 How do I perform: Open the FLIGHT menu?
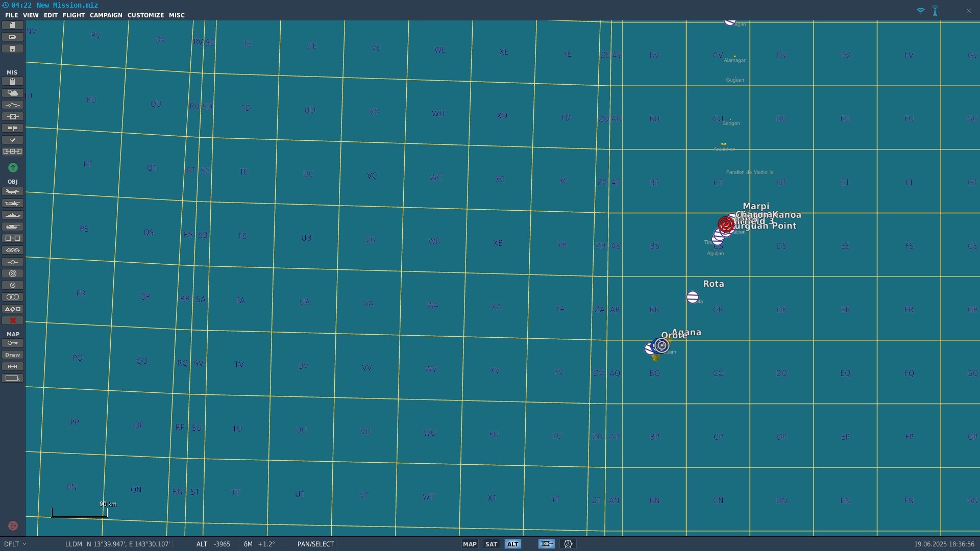[73, 15]
